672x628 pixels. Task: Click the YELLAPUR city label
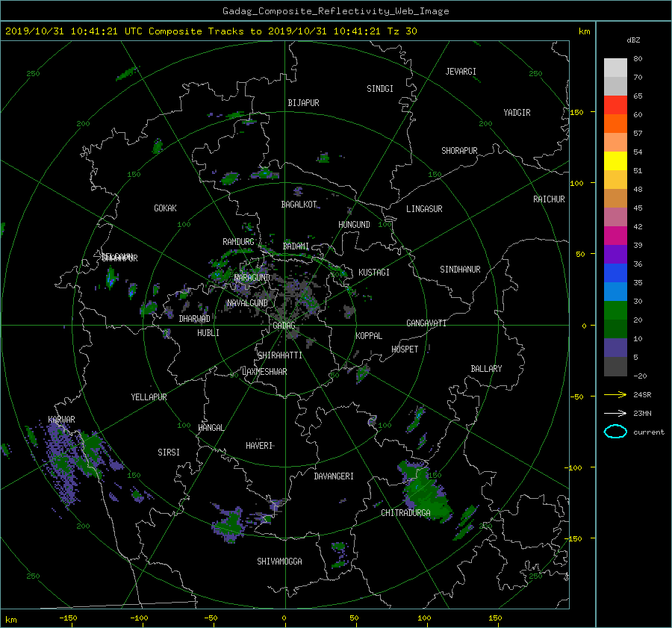tap(149, 397)
